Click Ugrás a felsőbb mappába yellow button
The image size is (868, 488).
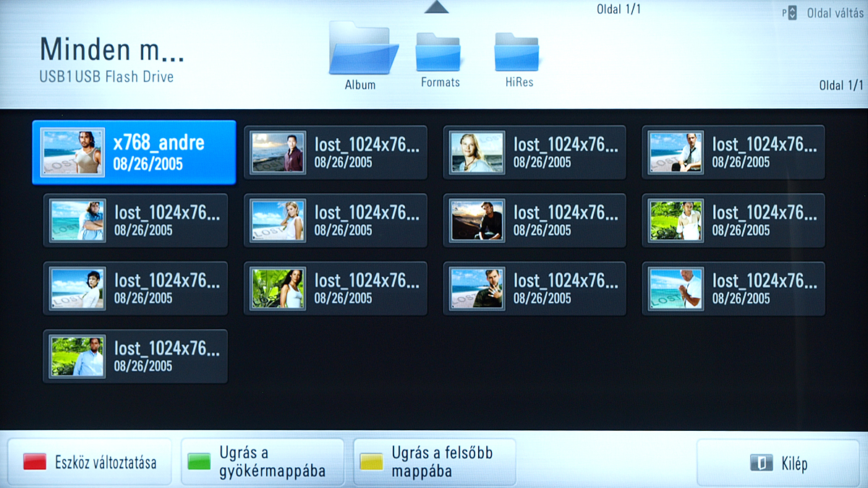pyautogui.click(x=435, y=462)
